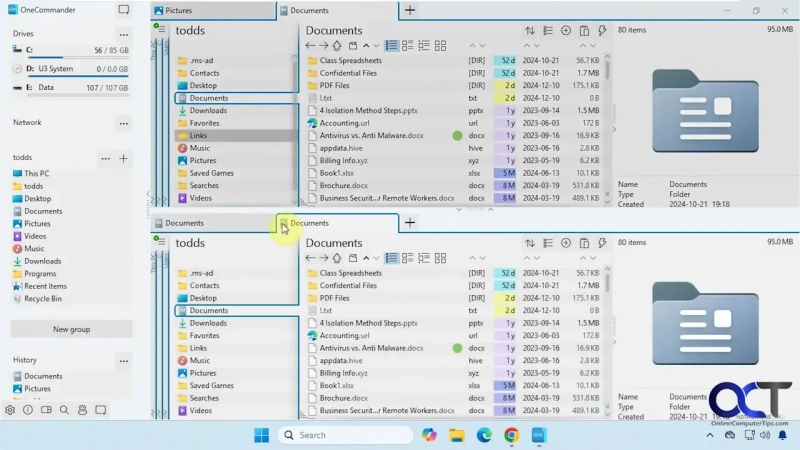Select the left Documents tab in bottom pane

pos(212,223)
